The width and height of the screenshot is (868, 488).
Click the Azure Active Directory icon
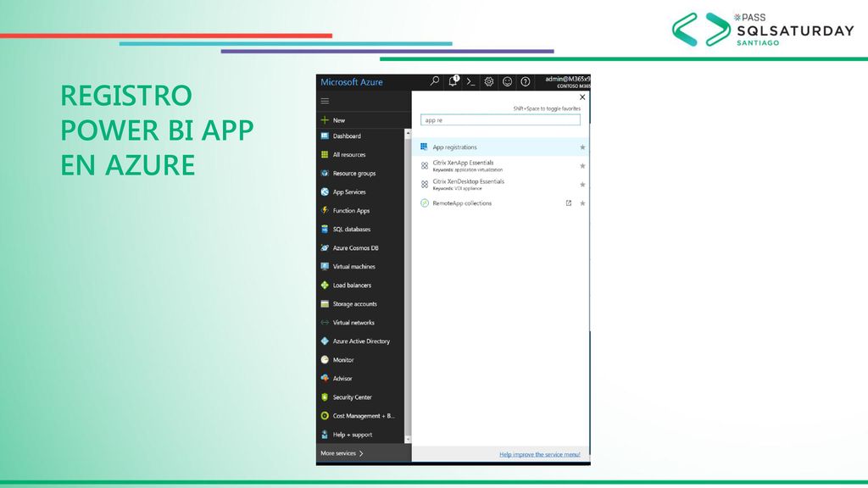325,341
